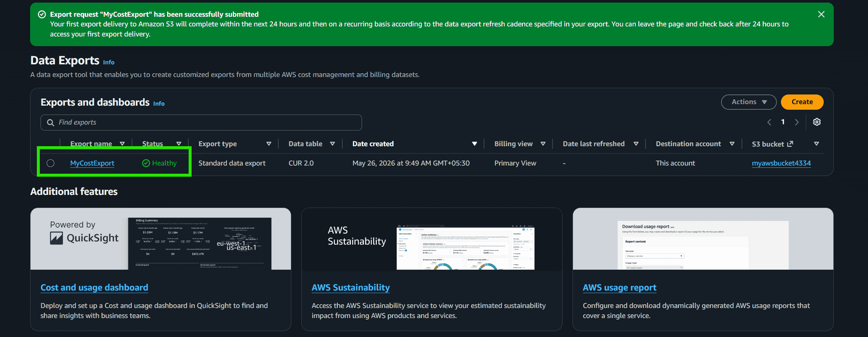Screen dimensions: 868x337
Task: Click the success checkmark icon in banner
Action: pos(42,15)
